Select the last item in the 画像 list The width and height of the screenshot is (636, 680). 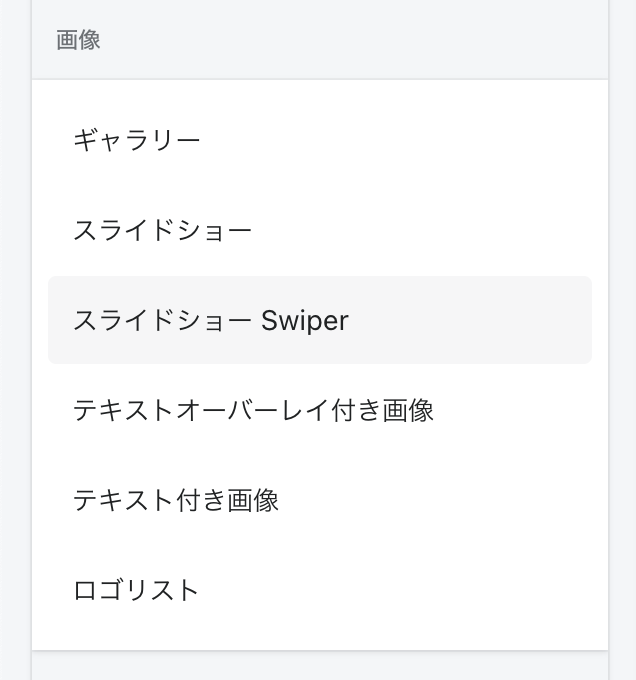pos(137,590)
